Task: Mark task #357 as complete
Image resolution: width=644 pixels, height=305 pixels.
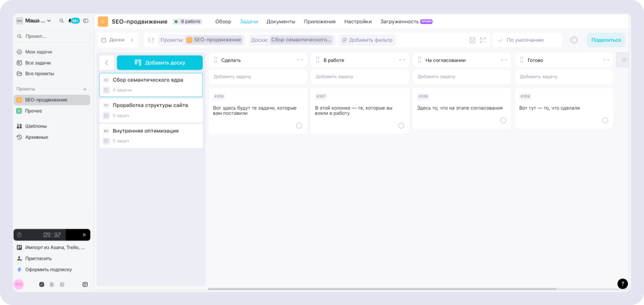Action: [401, 125]
